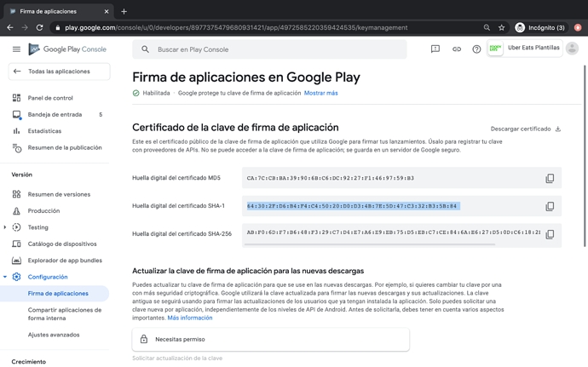This screenshot has height=367, width=588.
Task: Go to Estadísticas in sidebar
Action: pyautogui.click(x=44, y=131)
